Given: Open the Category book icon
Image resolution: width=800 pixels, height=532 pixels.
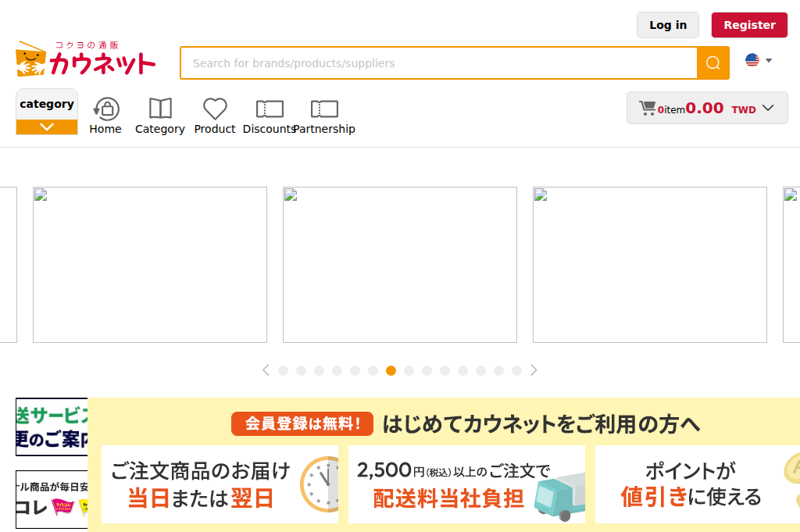Looking at the screenshot, I should coord(159,110).
